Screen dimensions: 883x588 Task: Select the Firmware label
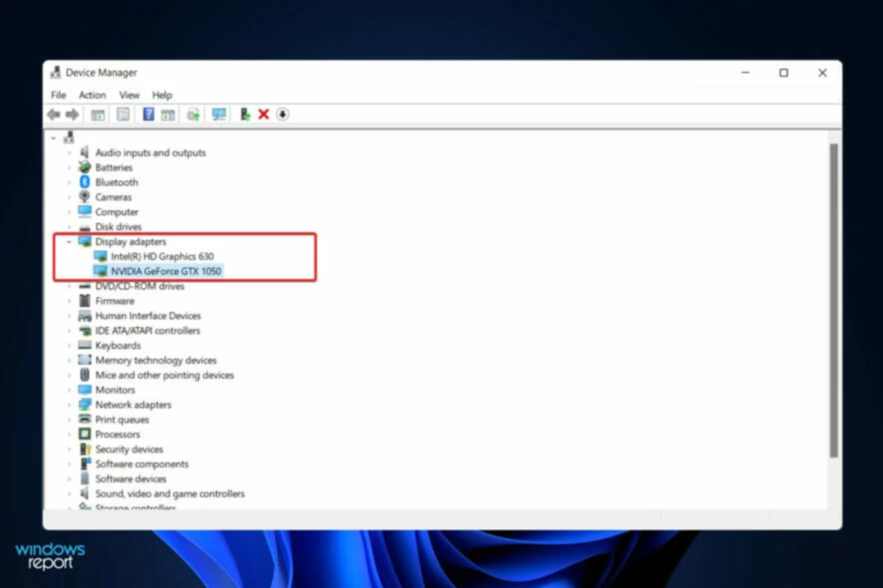coord(115,301)
